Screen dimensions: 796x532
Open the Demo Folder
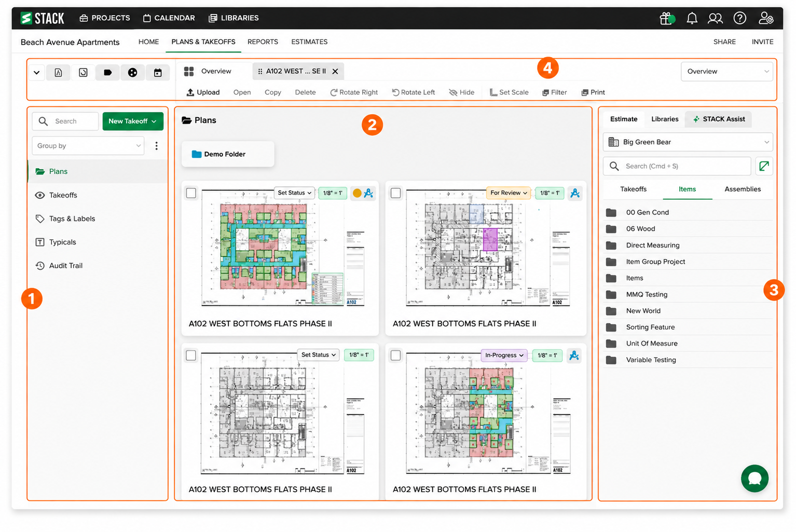coord(228,154)
